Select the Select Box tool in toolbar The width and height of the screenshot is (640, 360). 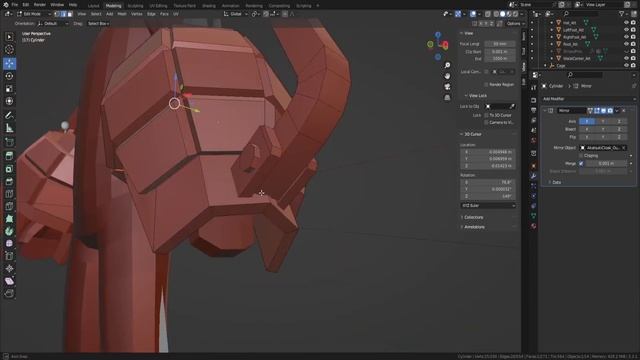[x=9, y=37]
